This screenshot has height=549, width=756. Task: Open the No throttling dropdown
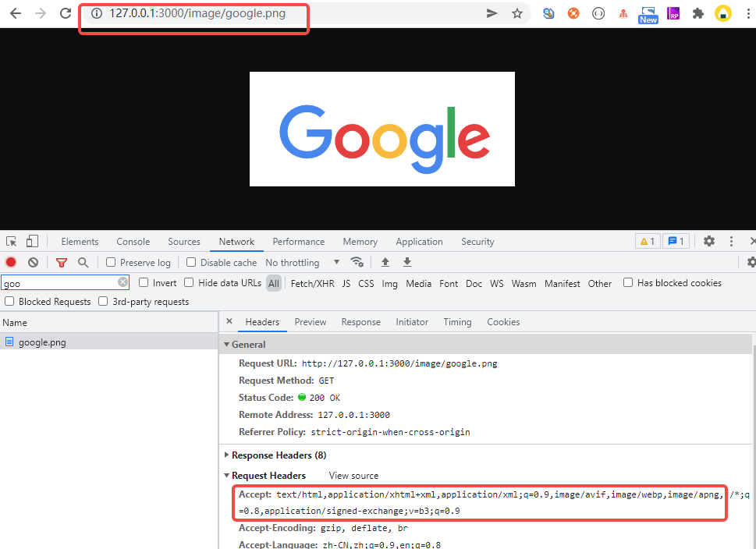click(302, 263)
